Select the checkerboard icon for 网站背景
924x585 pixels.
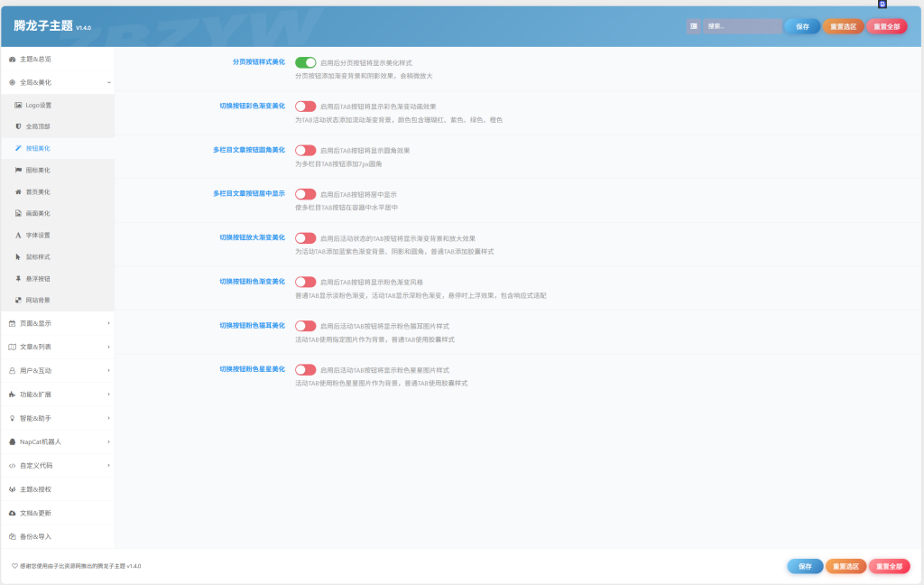coord(18,300)
